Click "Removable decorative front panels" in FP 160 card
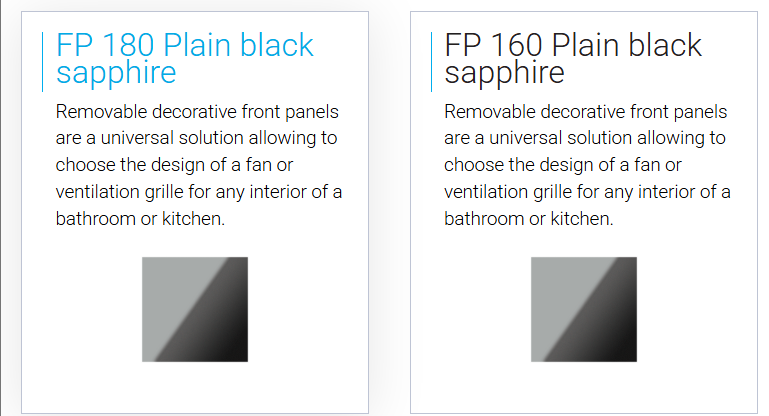 [x=586, y=112]
